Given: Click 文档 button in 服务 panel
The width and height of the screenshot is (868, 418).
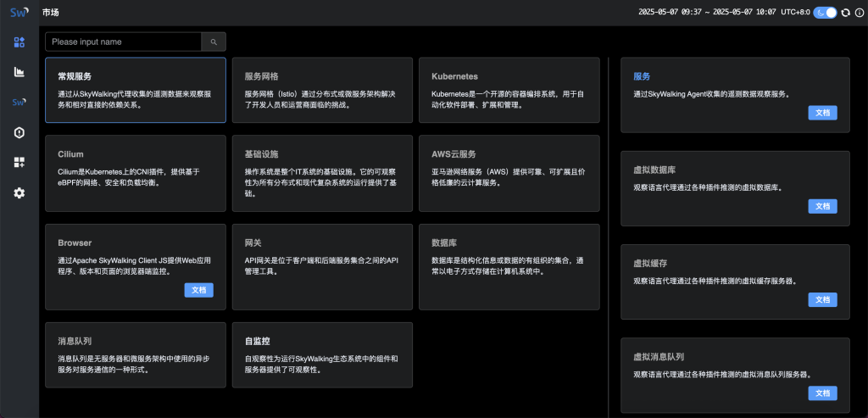Looking at the screenshot, I should (x=822, y=113).
